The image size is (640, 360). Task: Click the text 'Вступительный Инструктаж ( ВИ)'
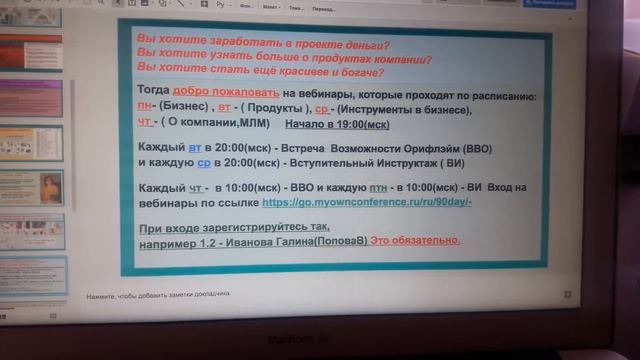[x=377, y=163]
